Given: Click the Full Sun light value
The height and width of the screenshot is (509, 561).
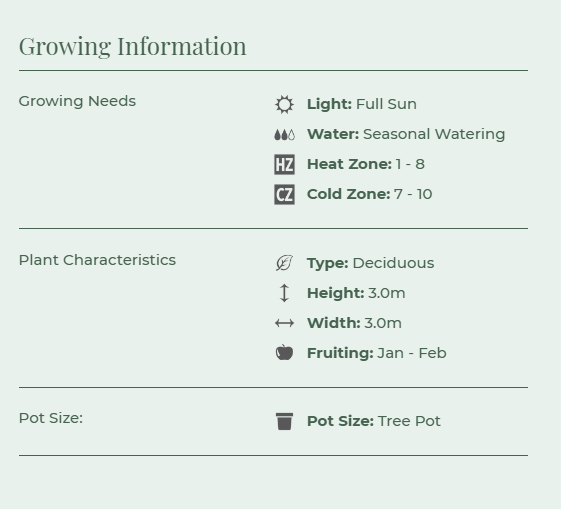Looking at the screenshot, I should click(x=386, y=104).
